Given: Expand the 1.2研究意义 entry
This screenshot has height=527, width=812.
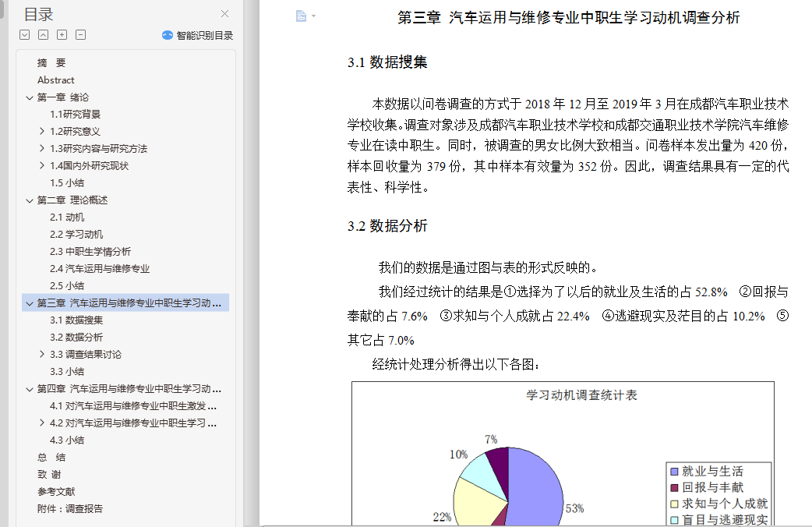Looking at the screenshot, I should 42,132.
